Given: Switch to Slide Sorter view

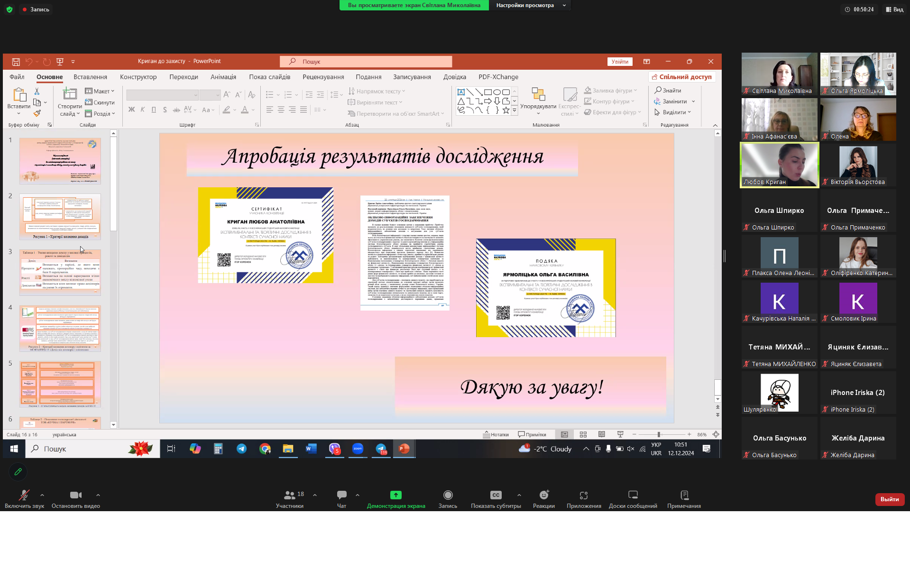Looking at the screenshot, I should [583, 434].
